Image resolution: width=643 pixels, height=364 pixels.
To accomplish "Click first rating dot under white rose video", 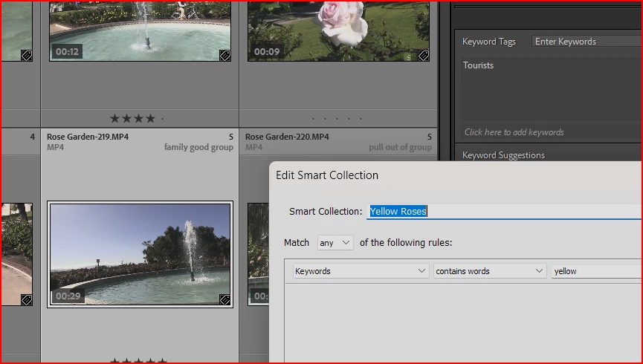I will (313, 119).
